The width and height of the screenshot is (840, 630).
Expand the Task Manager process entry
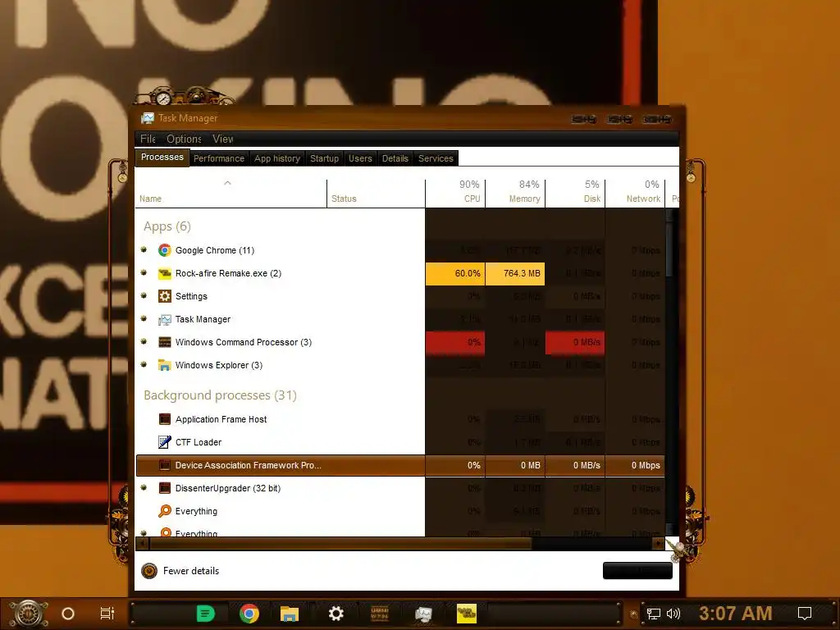144,319
